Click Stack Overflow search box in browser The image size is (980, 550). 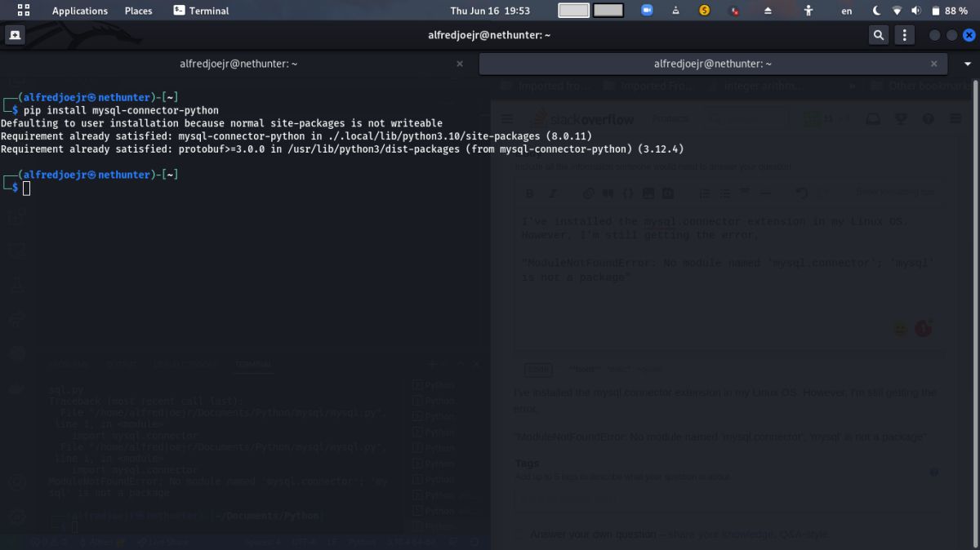tap(747, 119)
